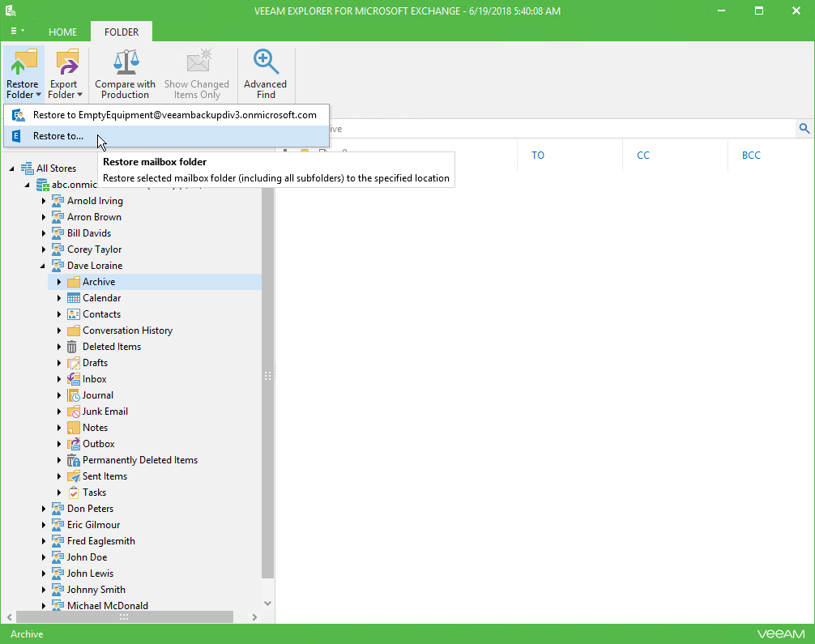Select Arron Brown in the tree
This screenshot has height=644, width=815.
tap(94, 217)
